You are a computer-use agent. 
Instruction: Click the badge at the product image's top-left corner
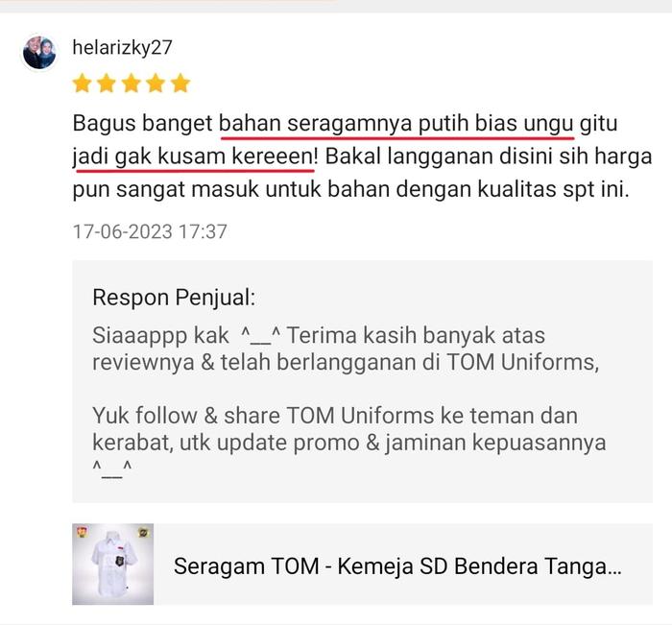(82, 533)
